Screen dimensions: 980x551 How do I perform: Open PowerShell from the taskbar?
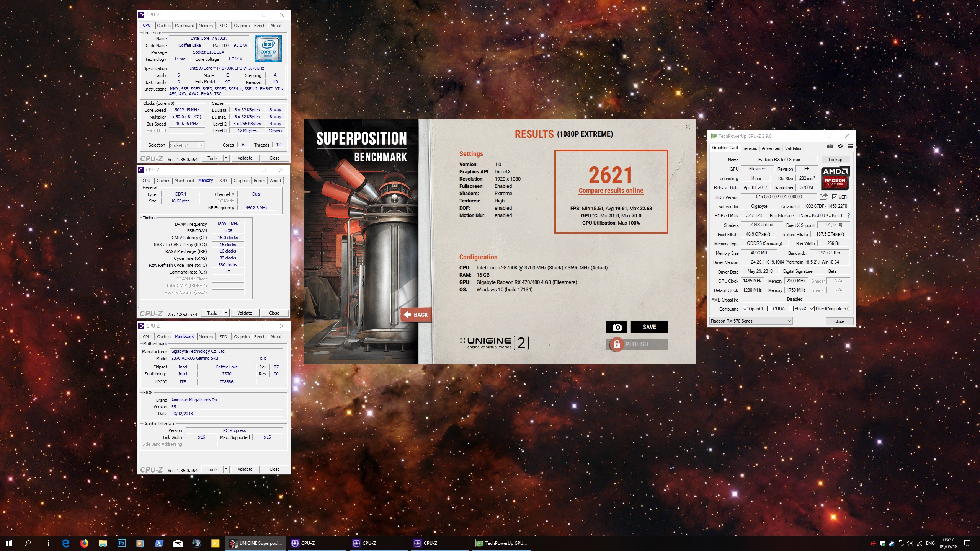(159, 543)
